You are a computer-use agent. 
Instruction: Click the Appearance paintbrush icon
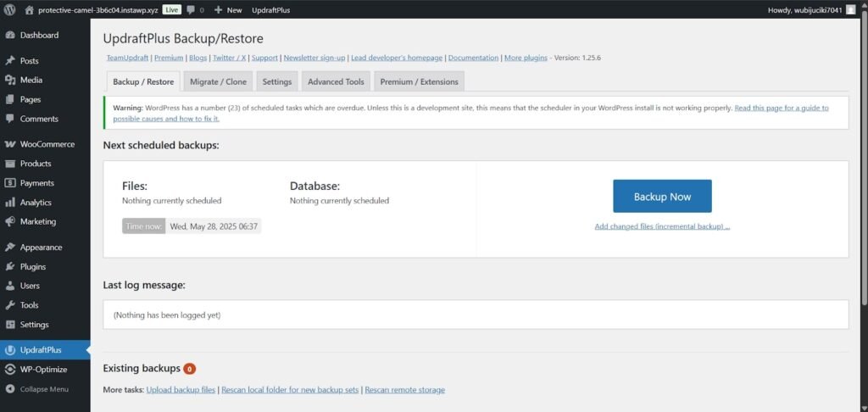click(x=9, y=247)
